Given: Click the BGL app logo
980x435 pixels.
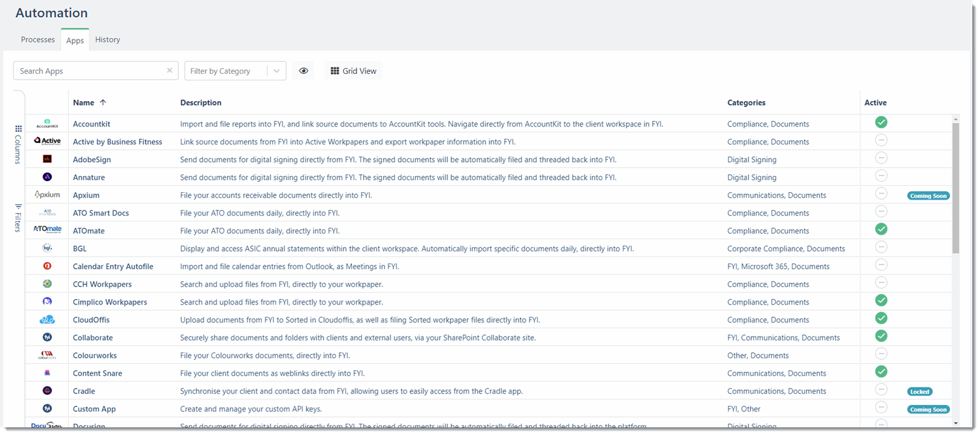Looking at the screenshot, I should (47, 248).
